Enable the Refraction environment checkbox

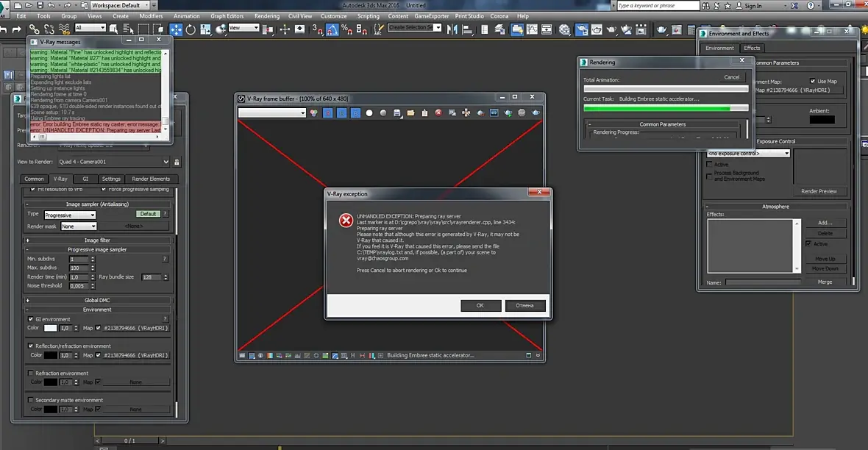(x=31, y=373)
